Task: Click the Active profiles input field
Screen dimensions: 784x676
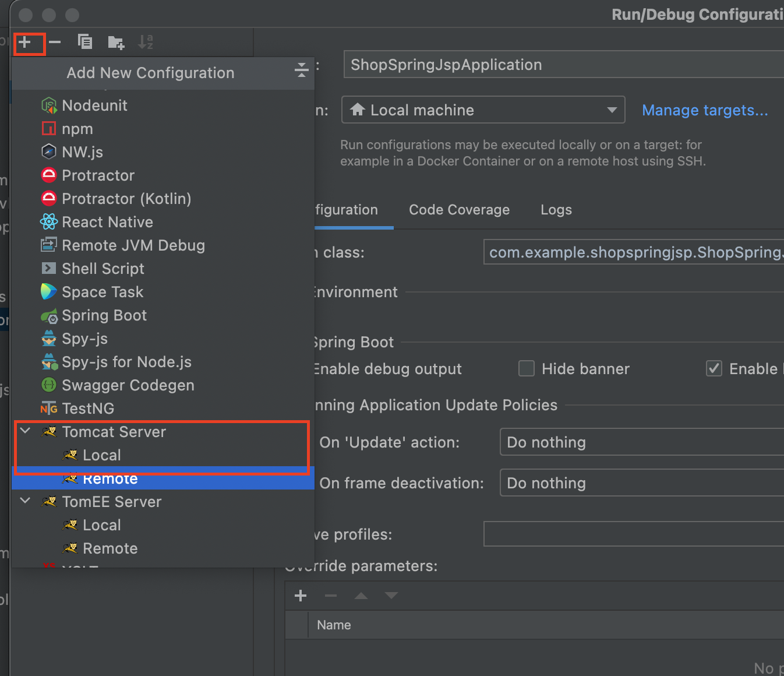Action: coord(634,534)
